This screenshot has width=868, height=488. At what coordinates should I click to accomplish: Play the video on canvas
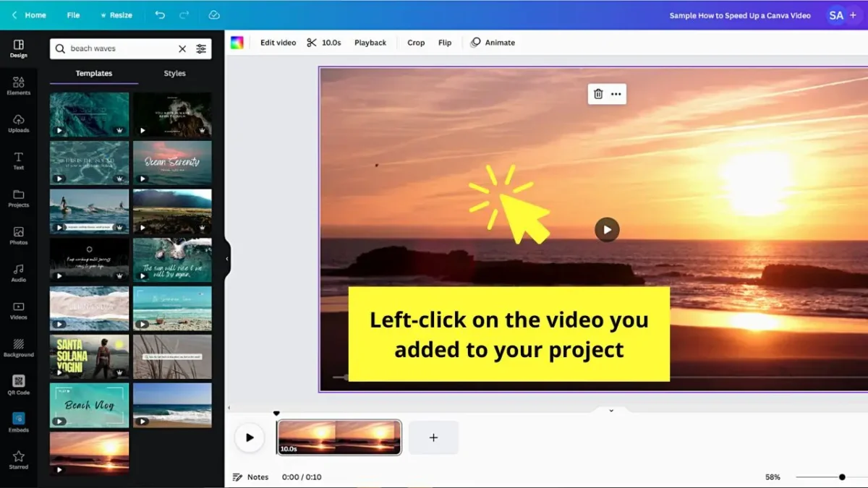point(607,230)
